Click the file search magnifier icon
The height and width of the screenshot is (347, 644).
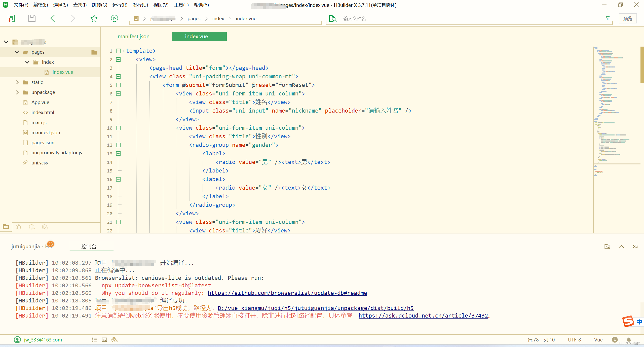coord(332,19)
